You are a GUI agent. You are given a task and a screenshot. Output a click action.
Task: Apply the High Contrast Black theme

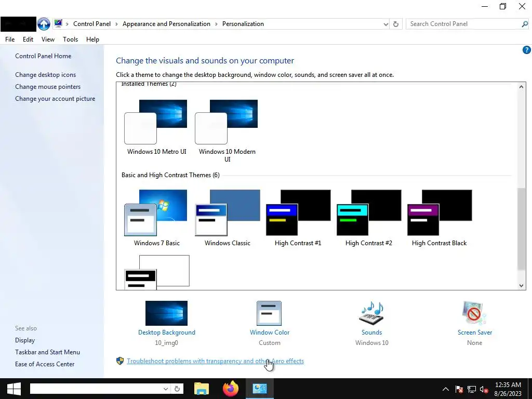[440, 218]
